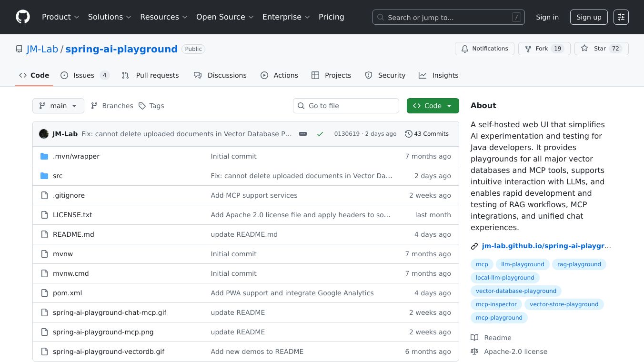Open the accessibility settings icon in header
This screenshot has height=362, width=644.
621,17
